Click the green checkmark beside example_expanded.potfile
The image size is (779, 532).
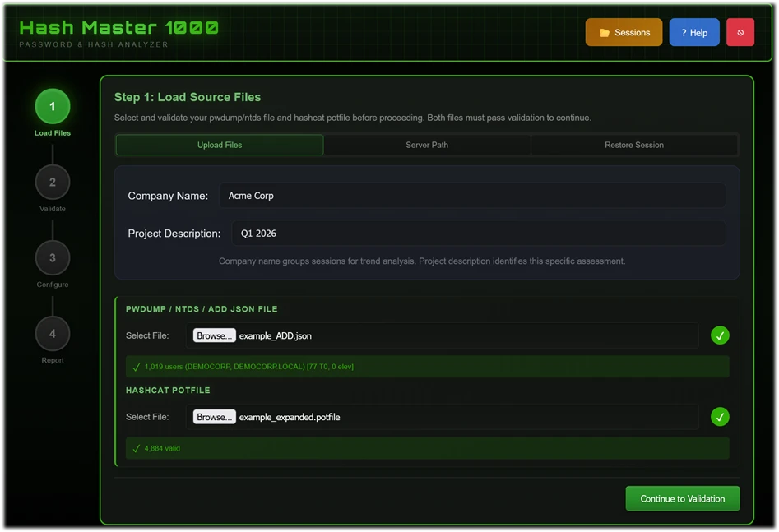click(x=720, y=417)
